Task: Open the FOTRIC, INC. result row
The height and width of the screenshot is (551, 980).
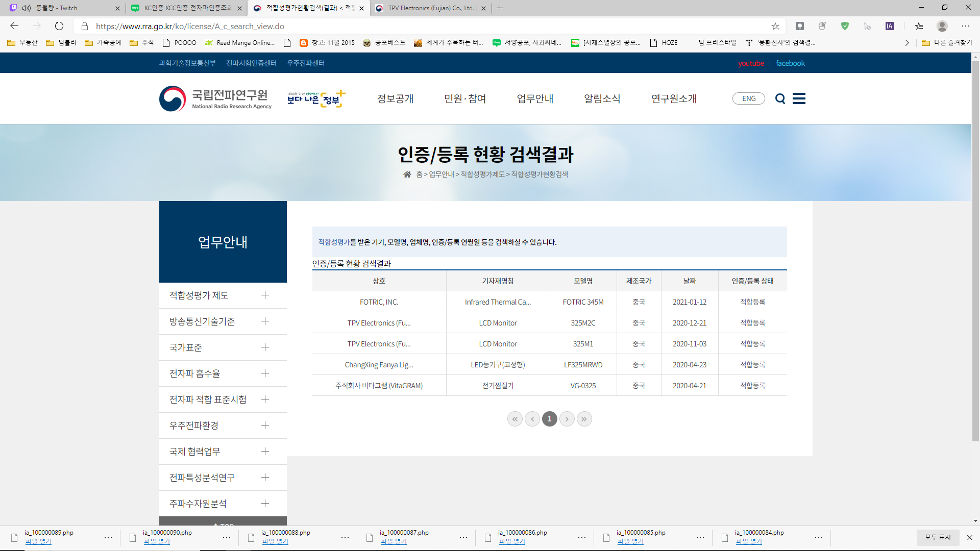Action: [379, 302]
